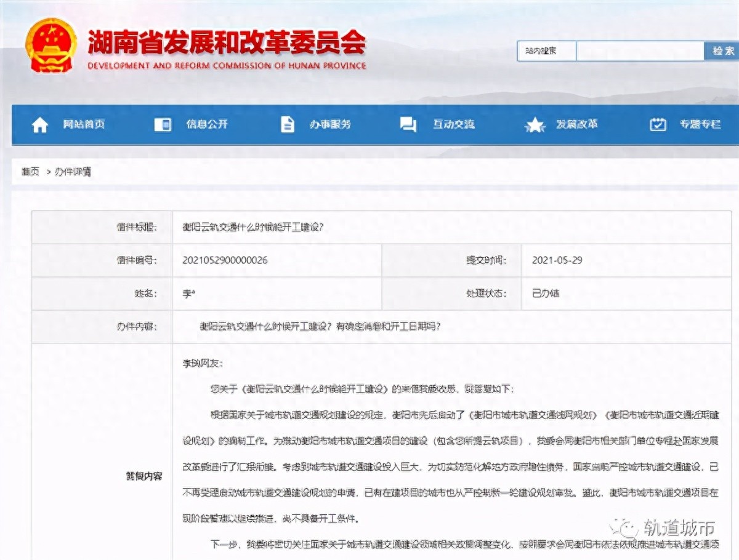Open the 互动交流 navigation text

(x=453, y=124)
